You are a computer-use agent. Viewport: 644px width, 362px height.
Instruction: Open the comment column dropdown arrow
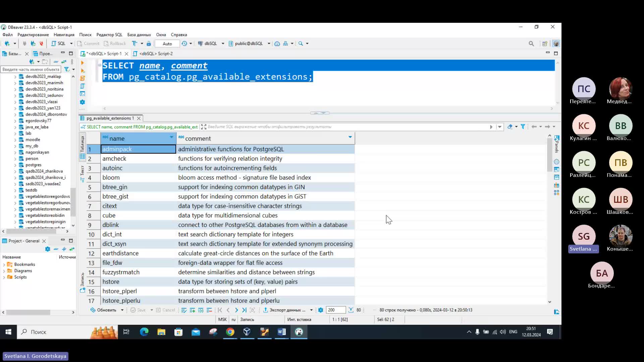pyautogui.click(x=350, y=137)
